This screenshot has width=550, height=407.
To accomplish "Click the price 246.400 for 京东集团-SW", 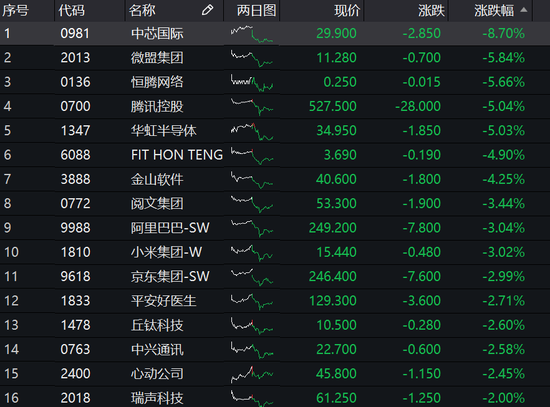I will coord(333,276).
